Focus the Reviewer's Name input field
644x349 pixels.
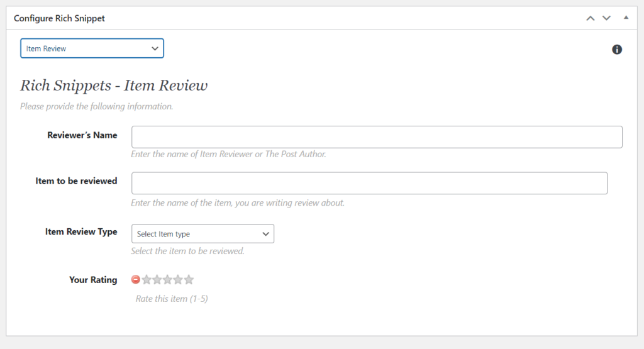coord(377,137)
